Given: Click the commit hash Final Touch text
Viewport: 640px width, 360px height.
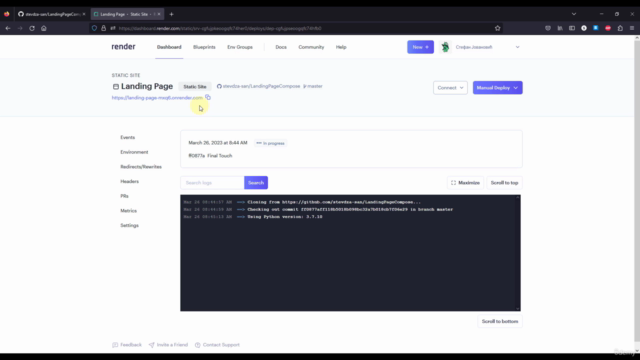Looking at the screenshot, I should [x=210, y=156].
